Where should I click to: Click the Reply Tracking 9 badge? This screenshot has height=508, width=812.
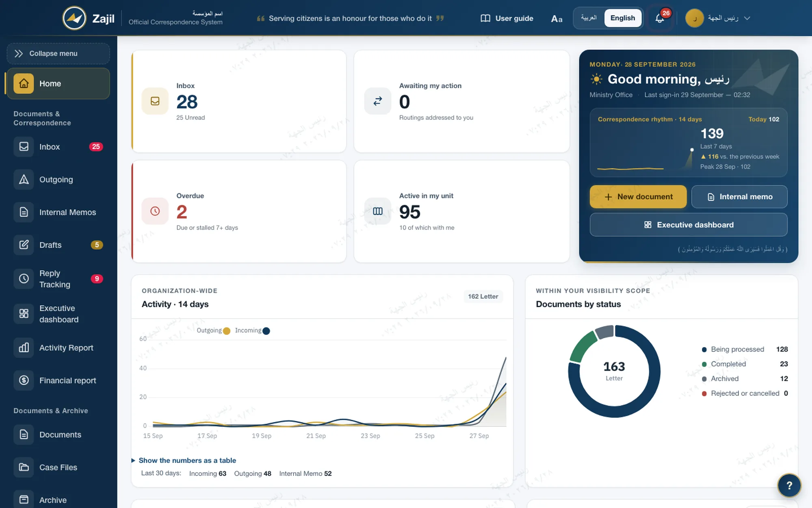click(97, 278)
